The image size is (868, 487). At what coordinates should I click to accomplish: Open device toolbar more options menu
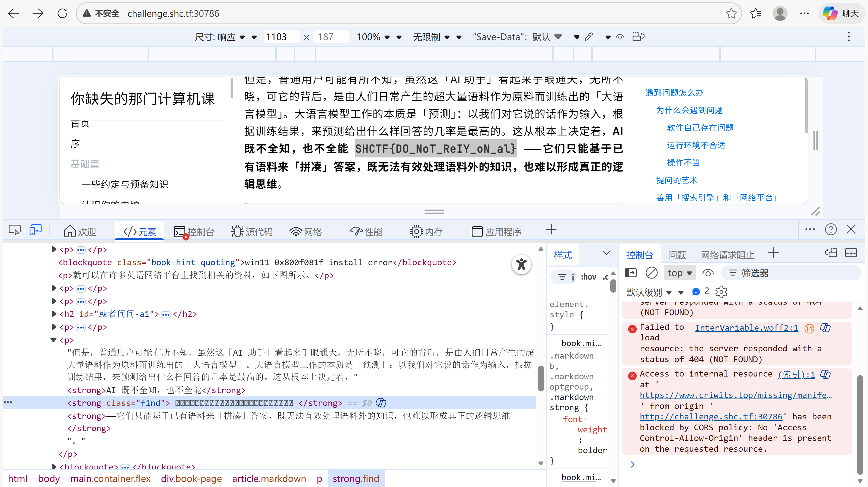tap(848, 37)
